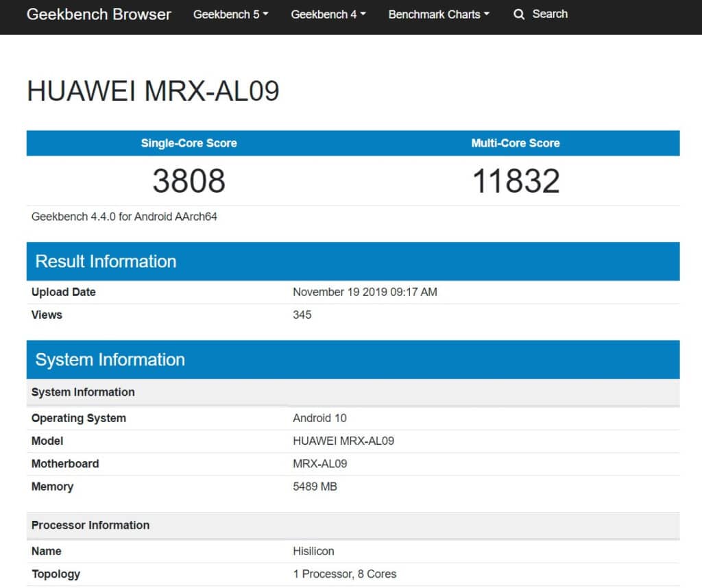The height and width of the screenshot is (588, 702).
Task: Click the Single-Core Score header
Action: tap(189, 143)
